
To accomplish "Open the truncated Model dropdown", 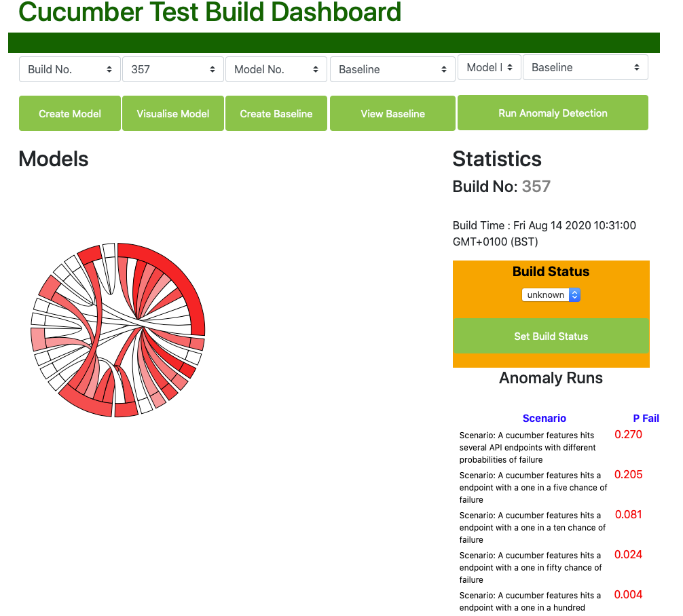I will point(490,67).
